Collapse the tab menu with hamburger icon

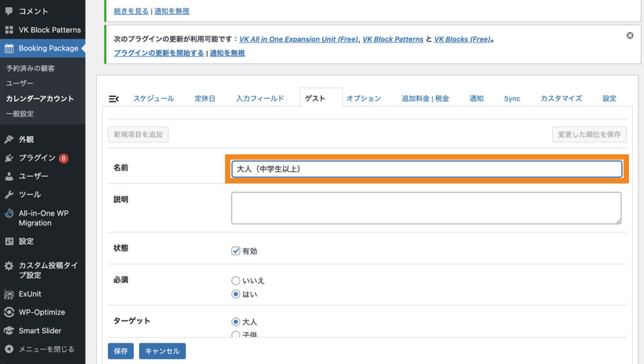click(x=114, y=98)
